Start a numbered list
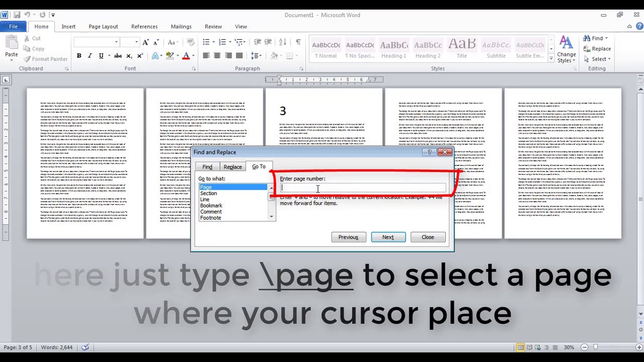This screenshot has height=362, width=644. tap(222, 42)
